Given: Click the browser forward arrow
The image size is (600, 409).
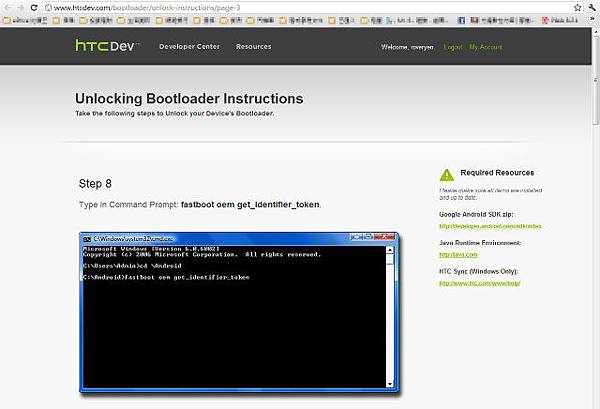Looking at the screenshot, I should [21, 7].
